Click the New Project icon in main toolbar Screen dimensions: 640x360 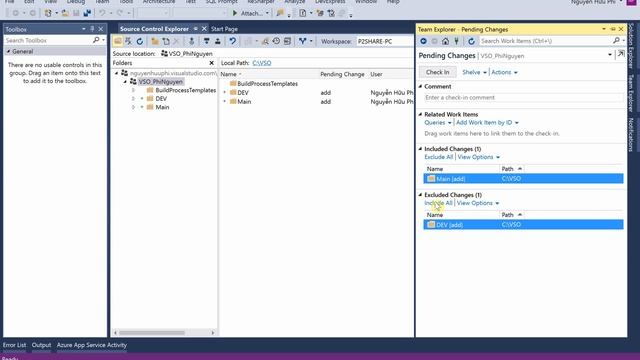tap(48, 13)
